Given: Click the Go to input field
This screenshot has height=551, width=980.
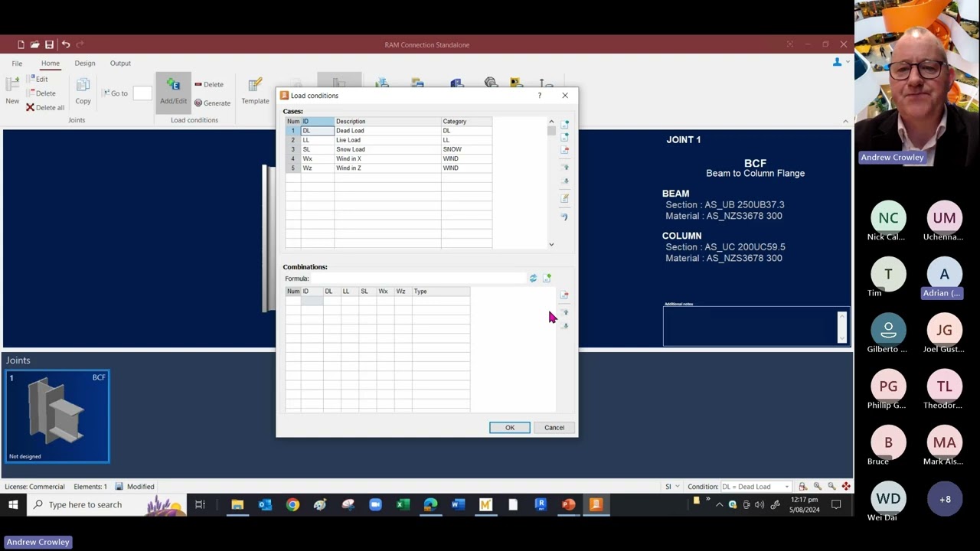Looking at the screenshot, I should 142,93.
